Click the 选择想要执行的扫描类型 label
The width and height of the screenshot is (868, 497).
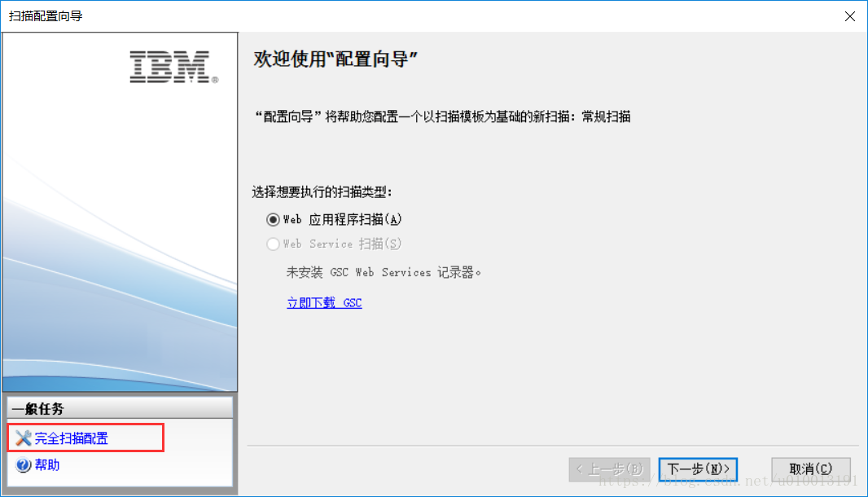pyautogui.click(x=322, y=192)
